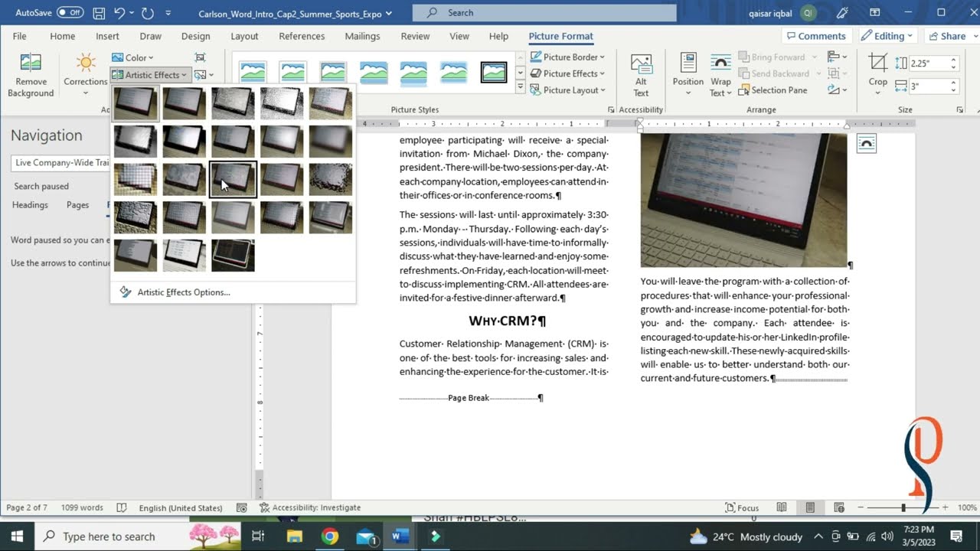Screen dimensions: 980x551
Task: Click the zoom slider handle
Action: point(903,507)
